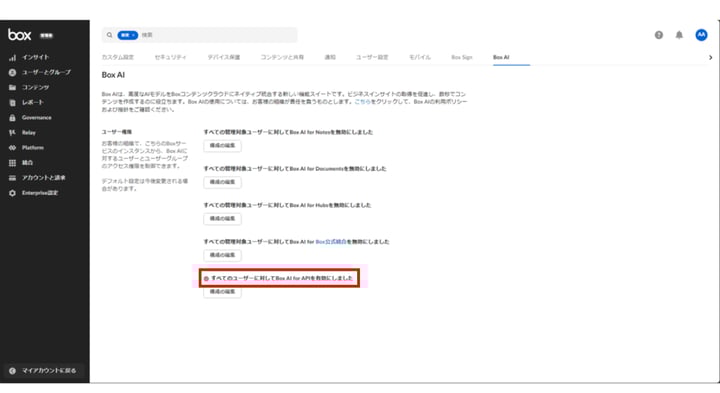This screenshot has width=720, height=393.
Task: Edit configuration for Box AI for Notes
Action: [222, 146]
